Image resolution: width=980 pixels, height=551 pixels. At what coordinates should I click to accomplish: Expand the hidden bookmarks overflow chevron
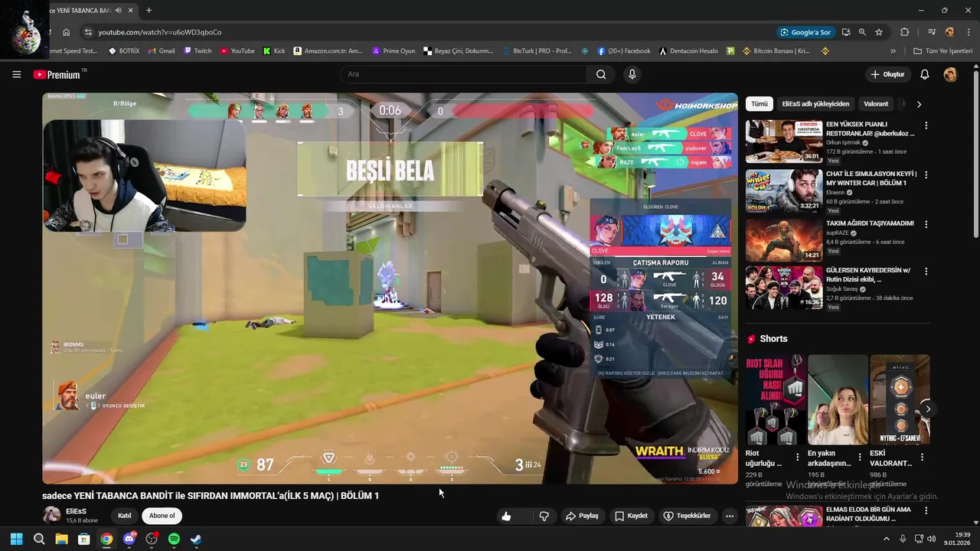893,51
